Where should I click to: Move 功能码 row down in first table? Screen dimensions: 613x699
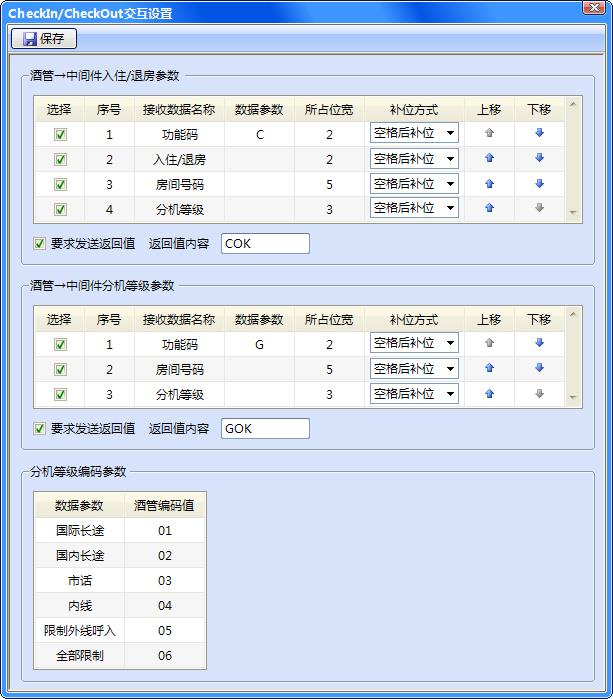[539, 134]
